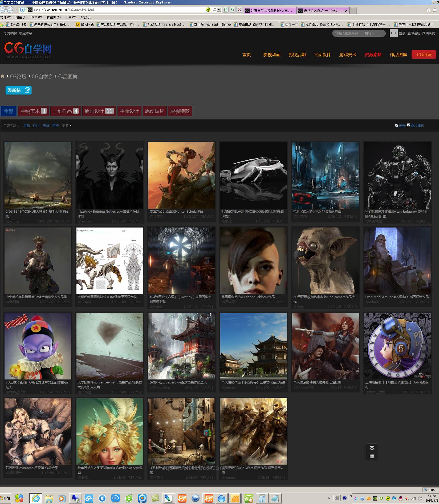
Task: Switch to the 我要自学网视频教程 browser tab
Action: [x=269, y=11]
